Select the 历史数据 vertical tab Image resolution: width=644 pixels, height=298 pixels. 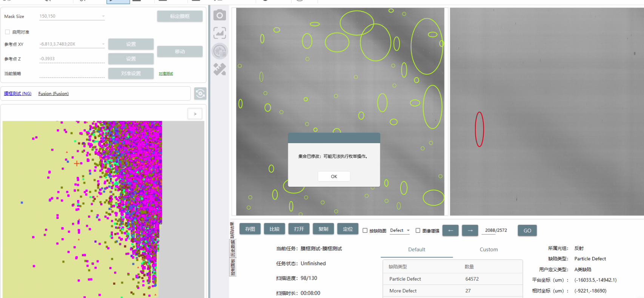pyautogui.click(x=233, y=248)
